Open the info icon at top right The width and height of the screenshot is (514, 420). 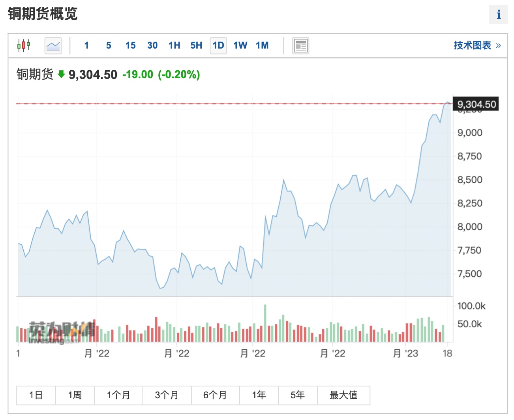[x=498, y=15]
